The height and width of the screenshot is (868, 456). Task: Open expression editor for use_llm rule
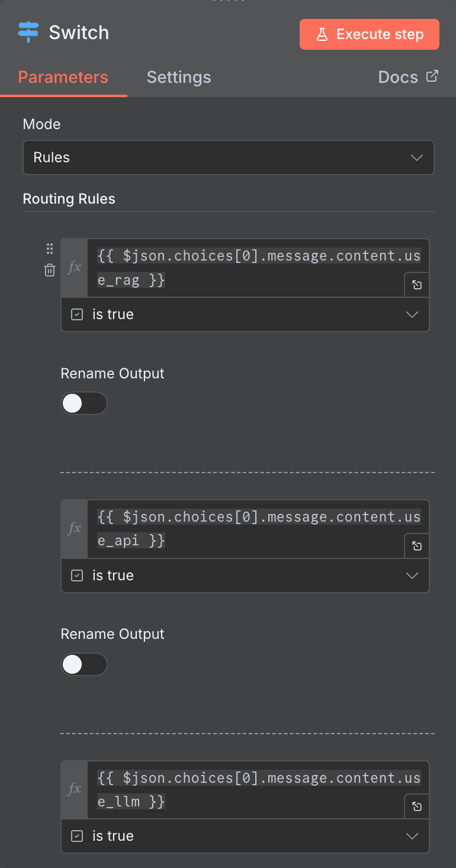click(417, 806)
